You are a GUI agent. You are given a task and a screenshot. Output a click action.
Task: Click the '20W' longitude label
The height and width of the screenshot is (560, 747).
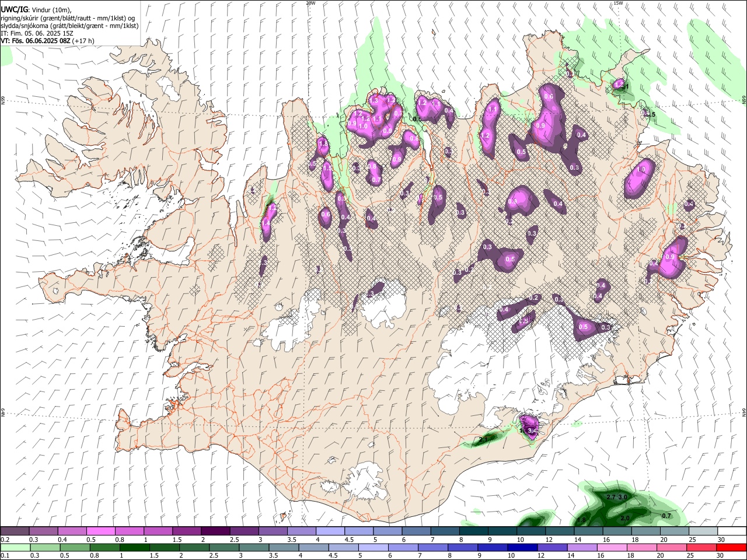[310, 2]
